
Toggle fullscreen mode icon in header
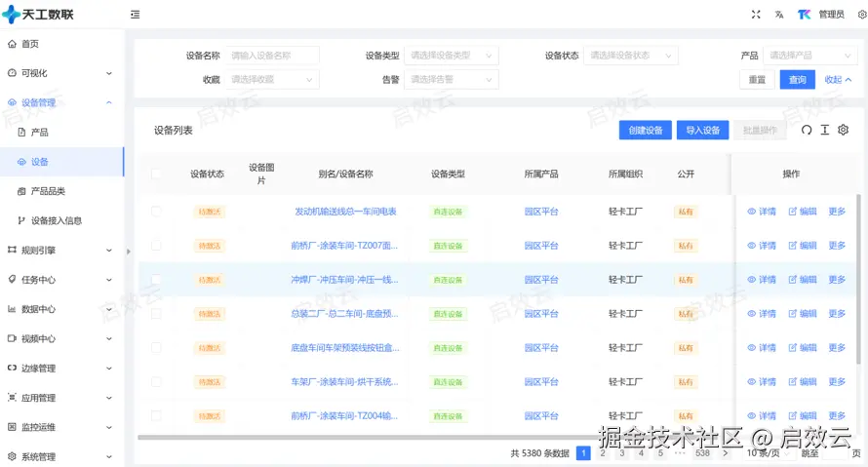(x=756, y=15)
